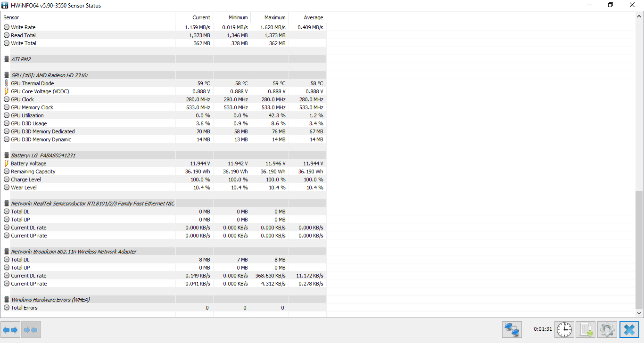Image resolution: width=644 pixels, height=343 pixels.
Task: Select the GPU Thermal Diode sensor row
Action: tap(163, 83)
